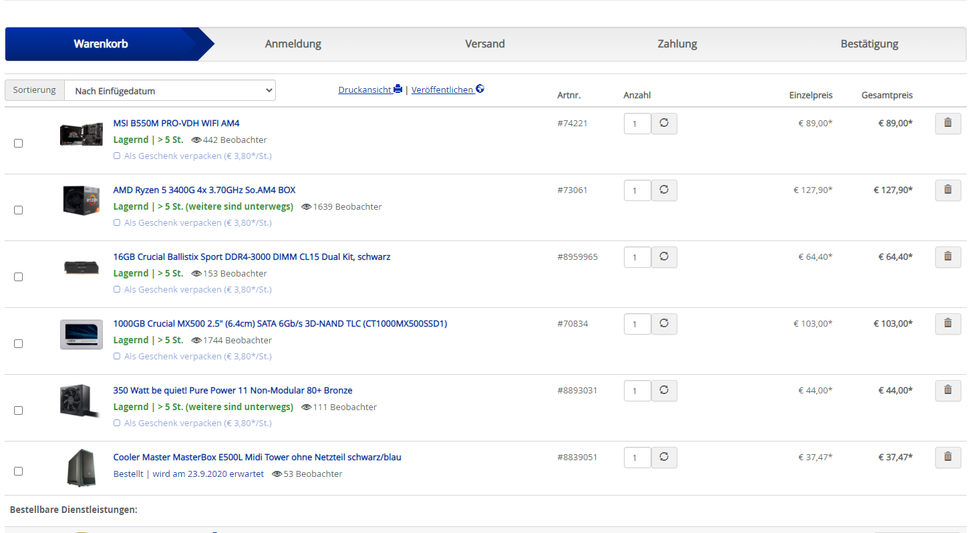
Task: Enable gift wrapping for AMD Ryzen 5
Action: pos(117,222)
